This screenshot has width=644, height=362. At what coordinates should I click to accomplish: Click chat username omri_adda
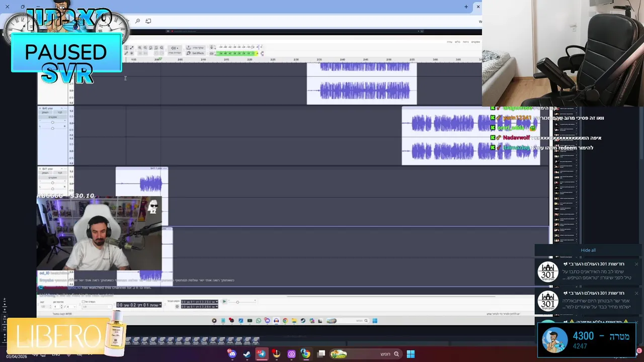click(511, 128)
